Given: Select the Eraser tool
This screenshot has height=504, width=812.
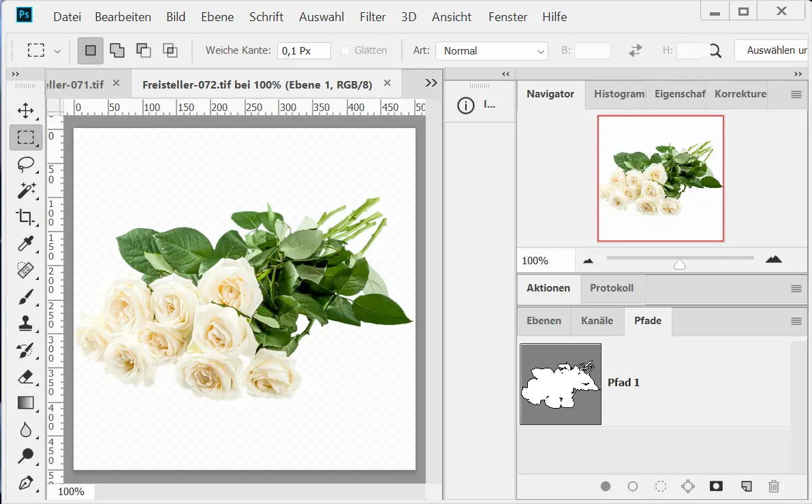Looking at the screenshot, I should point(26,377).
